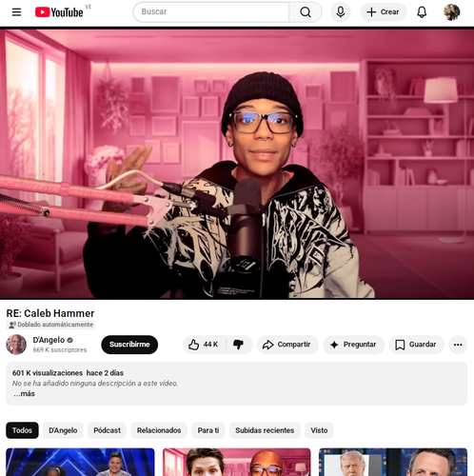The image size is (474, 476).
Task: Click the magnifying glass search button
Action: click(306, 12)
